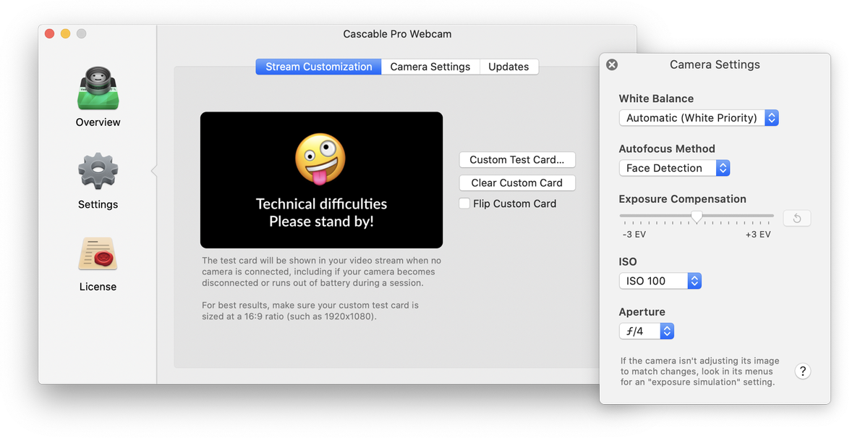The width and height of the screenshot is (868, 441).
Task: Open the White Balance dropdown
Action: [699, 117]
